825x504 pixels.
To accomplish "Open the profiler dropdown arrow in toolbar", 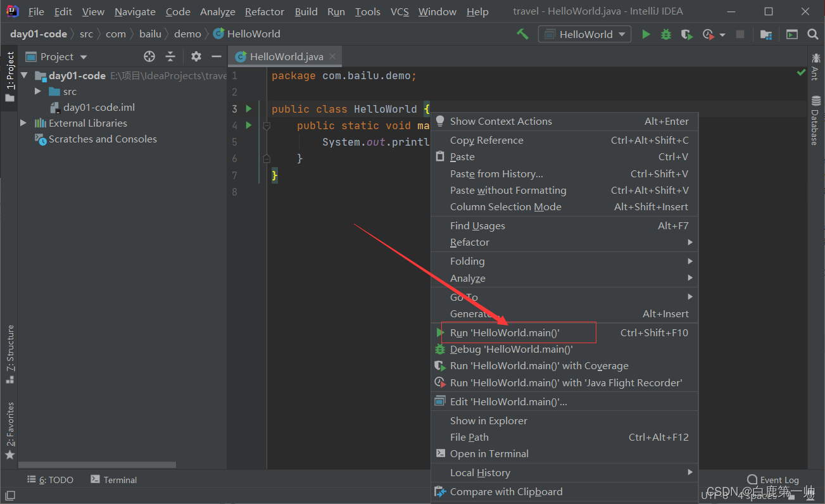I will [722, 35].
